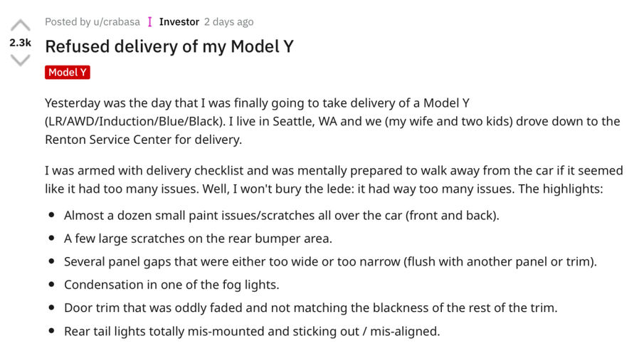Viewport: 644px width, 346px height.
Task: Click the 2.3k vote score
Action: pos(20,43)
